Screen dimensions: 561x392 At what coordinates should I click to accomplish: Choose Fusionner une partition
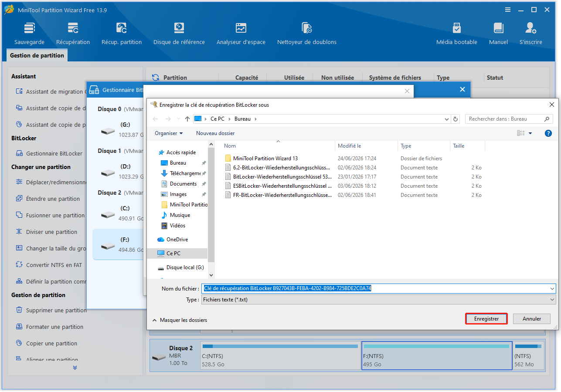[x=50, y=215]
